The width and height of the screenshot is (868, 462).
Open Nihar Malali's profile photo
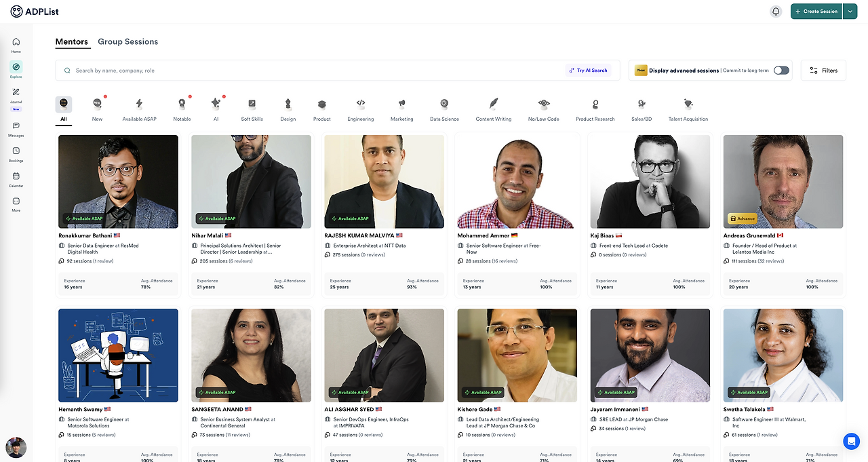click(251, 181)
